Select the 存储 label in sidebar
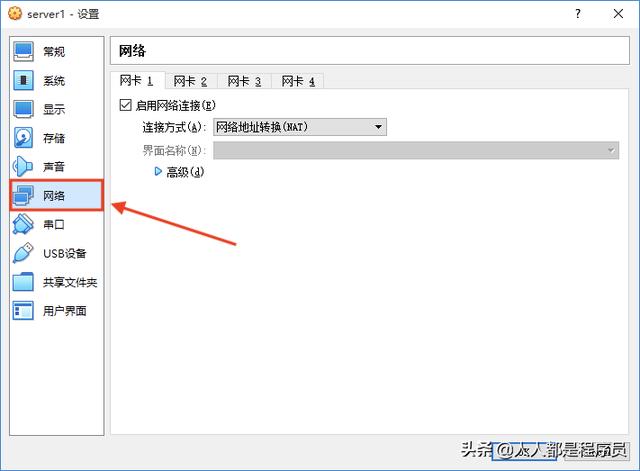640x471 pixels. click(54, 138)
